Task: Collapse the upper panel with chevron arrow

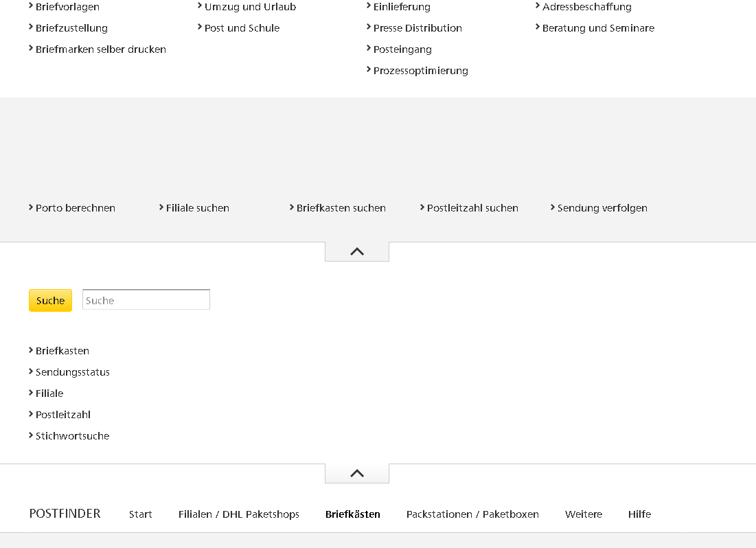Action: (356, 251)
